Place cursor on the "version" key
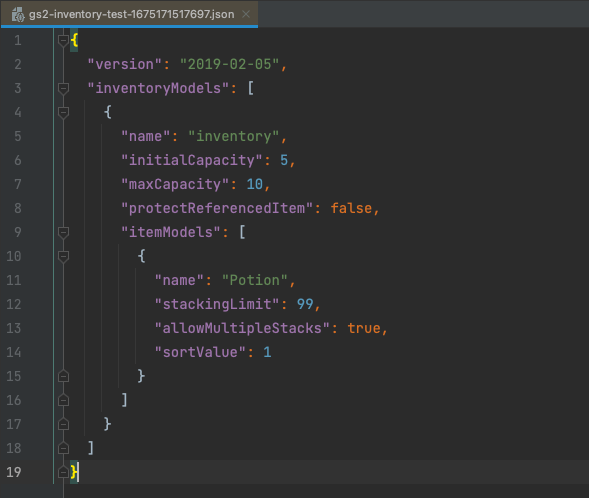 [x=124, y=64]
